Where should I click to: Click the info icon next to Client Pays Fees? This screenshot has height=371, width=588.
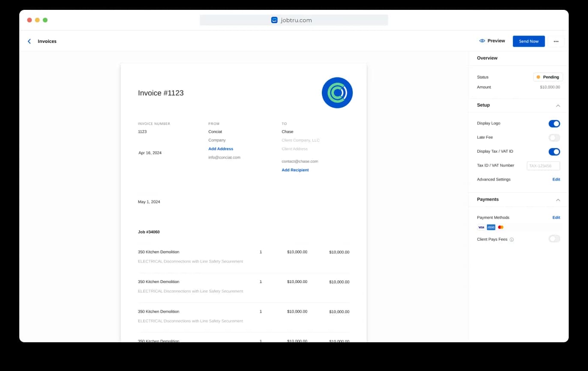click(x=512, y=240)
